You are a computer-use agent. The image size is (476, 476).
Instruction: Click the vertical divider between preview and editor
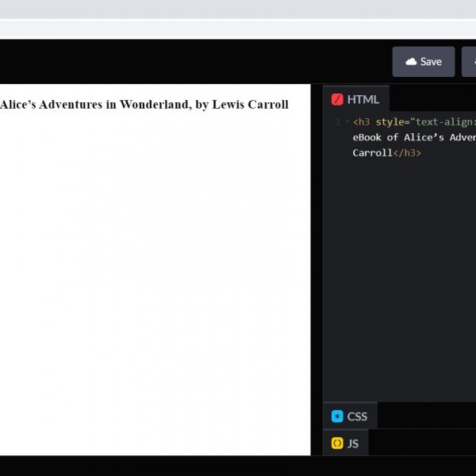[317, 270]
